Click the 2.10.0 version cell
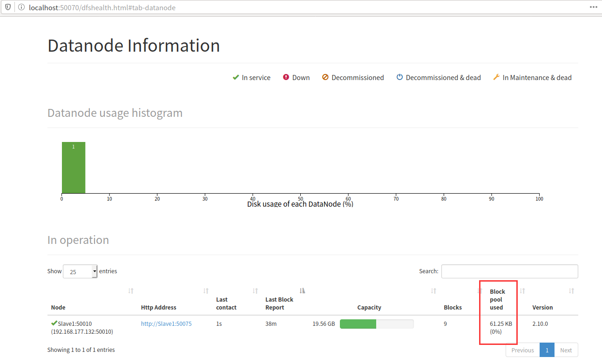The width and height of the screenshot is (602, 364). pos(540,324)
